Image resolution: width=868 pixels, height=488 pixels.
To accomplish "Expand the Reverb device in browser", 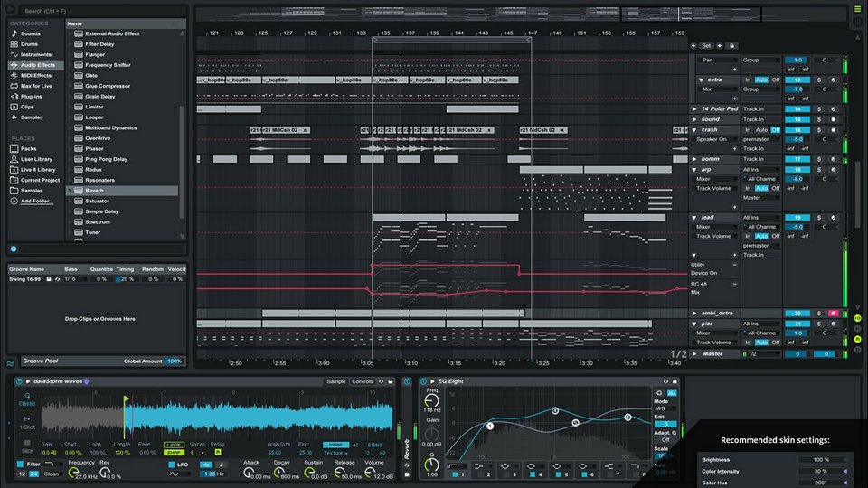I will [x=70, y=191].
